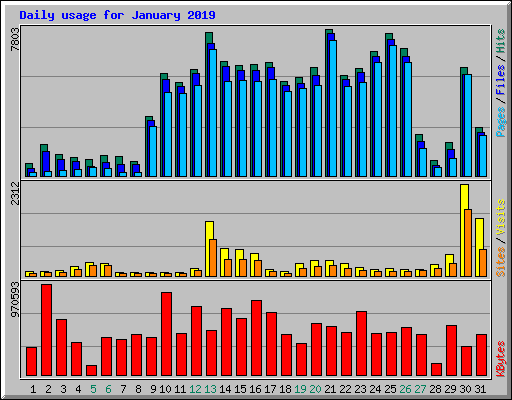Click the Pages legend label
Image resolution: width=512 pixels, height=400 pixels.
(x=501, y=122)
